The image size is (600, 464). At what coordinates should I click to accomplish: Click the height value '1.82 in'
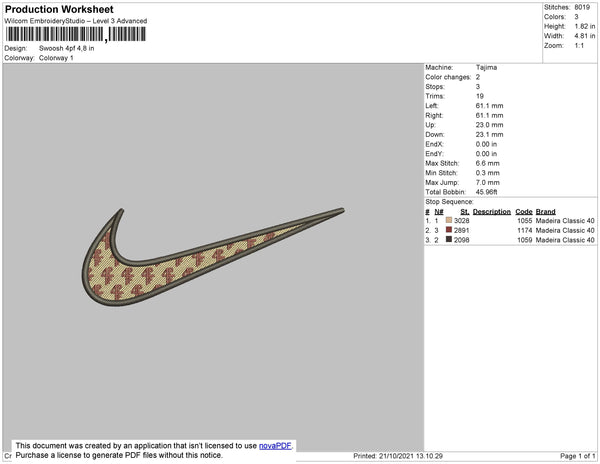coord(585,26)
